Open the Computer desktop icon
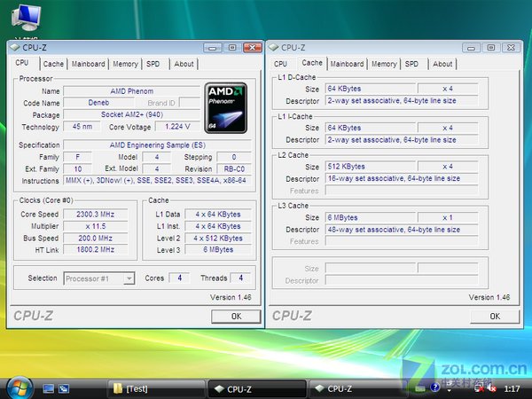Image resolution: width=532 pixels, height=399 pixels. [26, 18]
